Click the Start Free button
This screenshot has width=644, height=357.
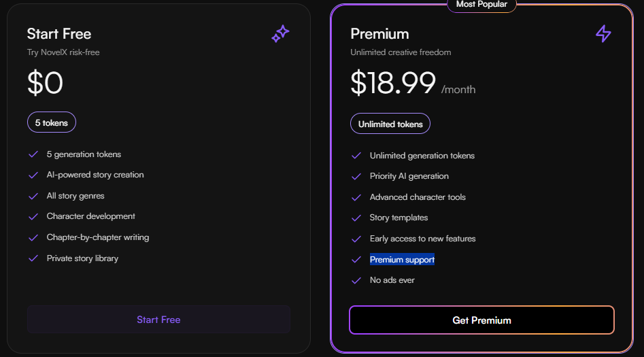[158, 320]
